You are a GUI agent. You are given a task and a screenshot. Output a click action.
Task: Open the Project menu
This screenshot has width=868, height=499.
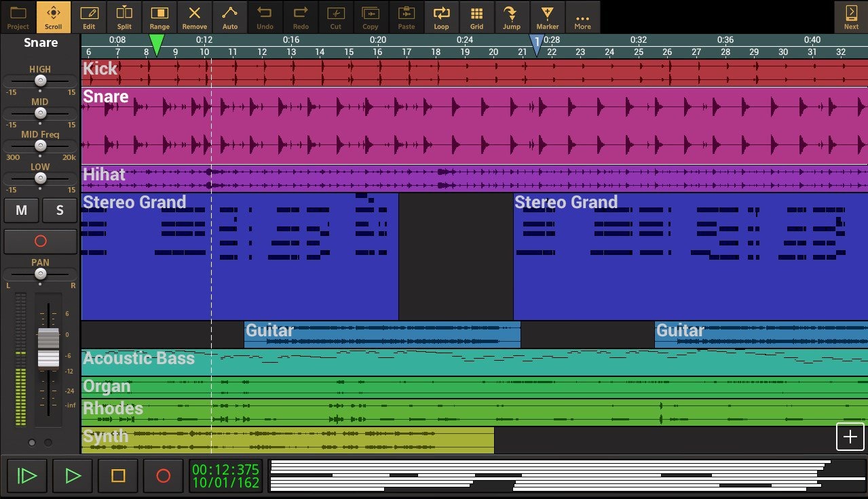(18, 18)
